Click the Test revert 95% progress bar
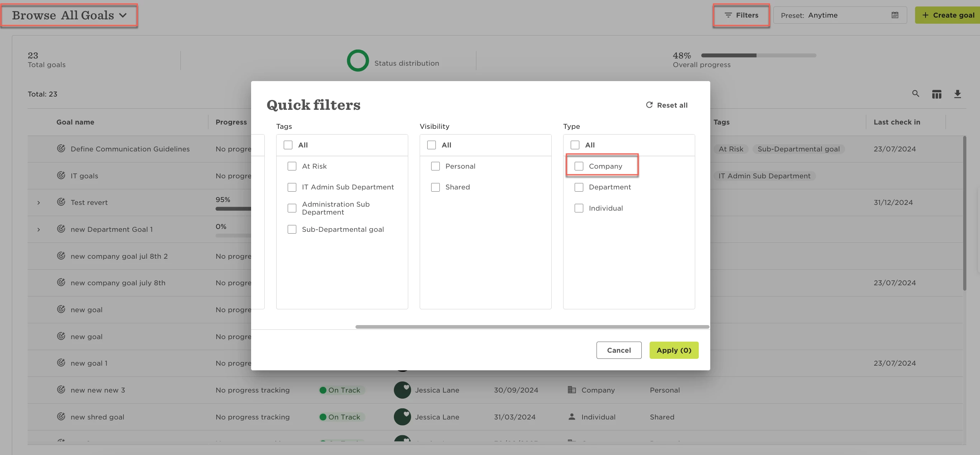This screenshot has height=455, width=980. point(233,208)
